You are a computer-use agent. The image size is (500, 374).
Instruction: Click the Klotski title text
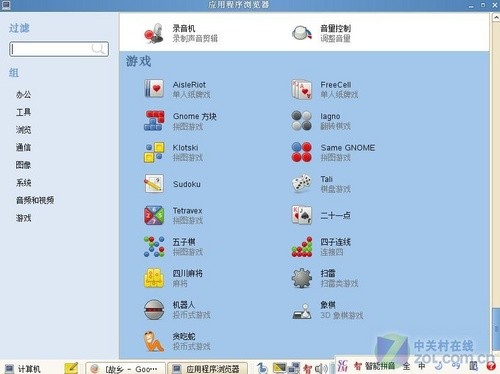(x=185, y=148)
